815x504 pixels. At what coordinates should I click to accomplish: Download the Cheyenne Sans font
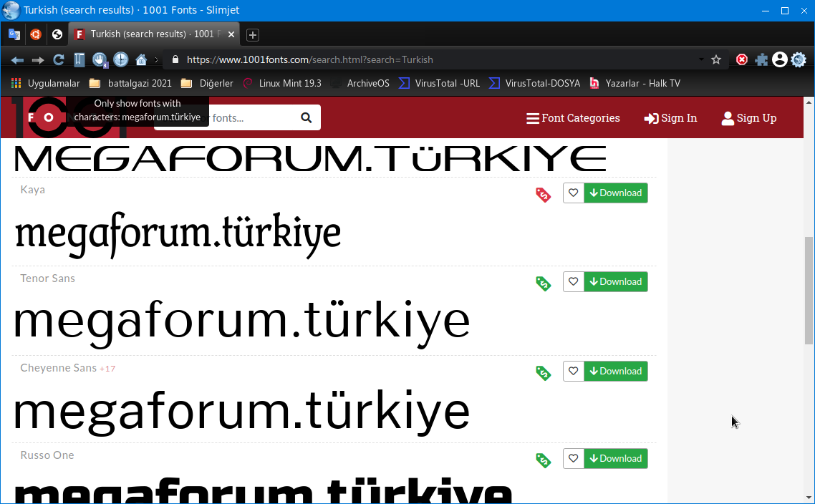click(x=616, y=371)
